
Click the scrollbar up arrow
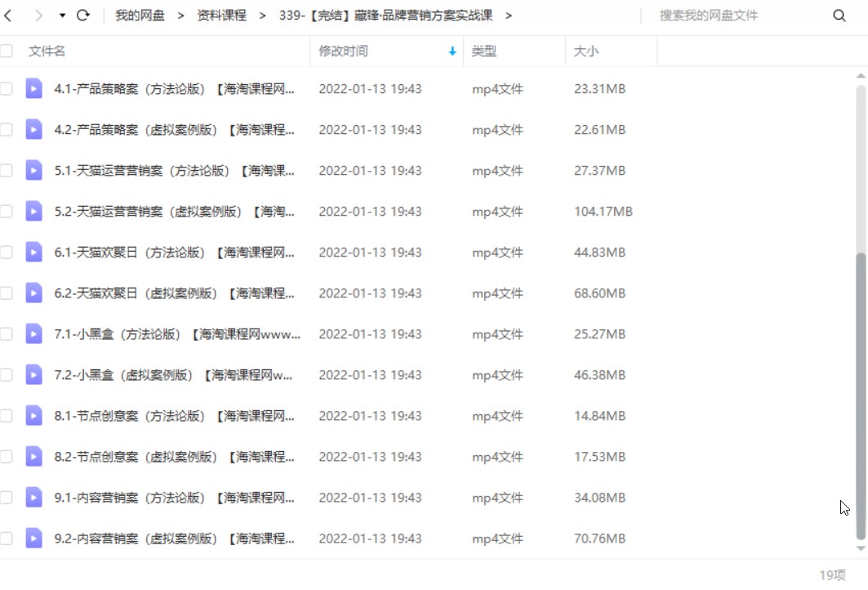pyautogui.click(x=861, y=75)
